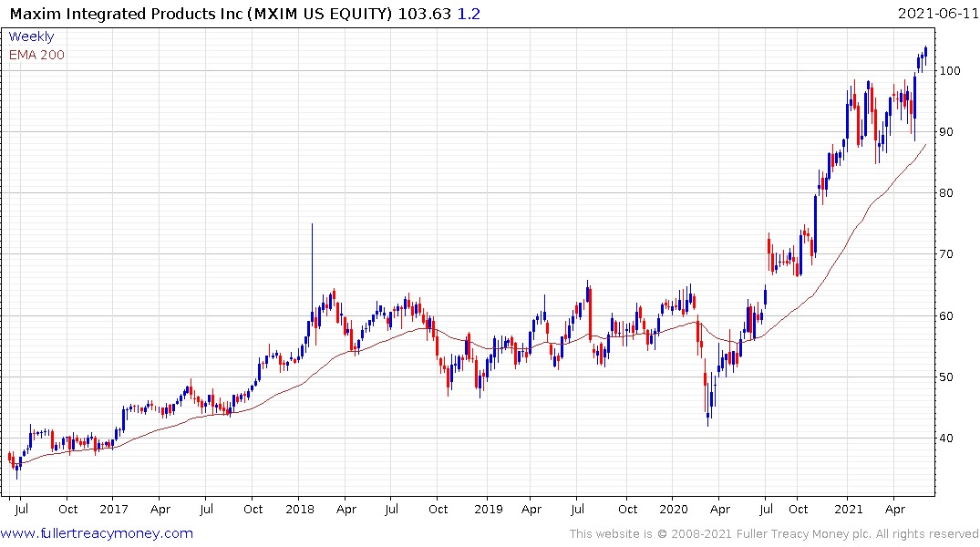The height and width of the screenshot is (547, 980).
Task: Select the last price 103.63
Action: [x=425, y=14]
